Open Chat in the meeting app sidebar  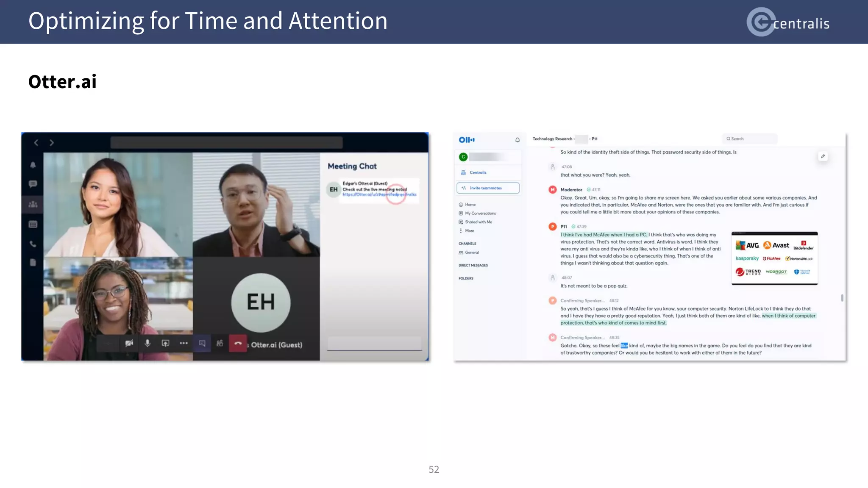pyautogui.click(x=33, y=184)
